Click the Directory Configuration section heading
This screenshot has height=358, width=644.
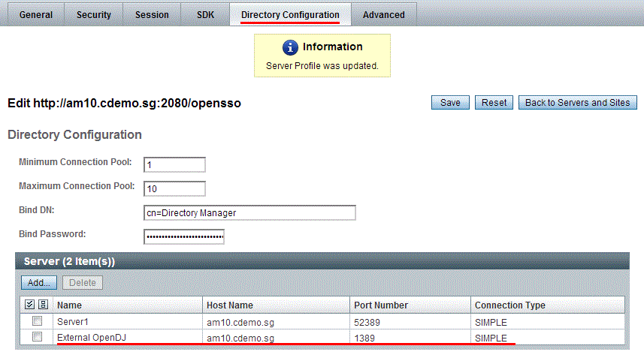tap(74, 134)
